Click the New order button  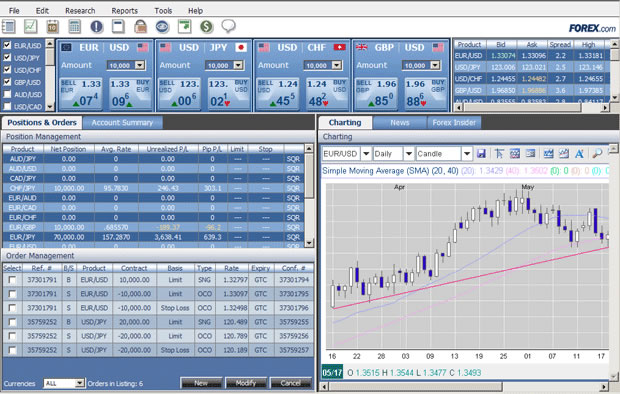coord(201,383)
